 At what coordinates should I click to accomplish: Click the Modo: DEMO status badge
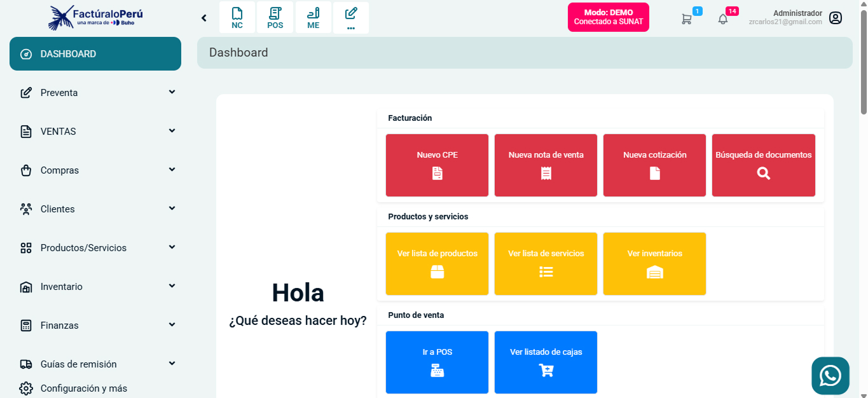click(608, 17)
